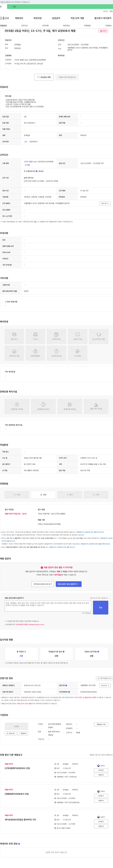Open the 지도 보기 dropdown for 인증기관

105,685
